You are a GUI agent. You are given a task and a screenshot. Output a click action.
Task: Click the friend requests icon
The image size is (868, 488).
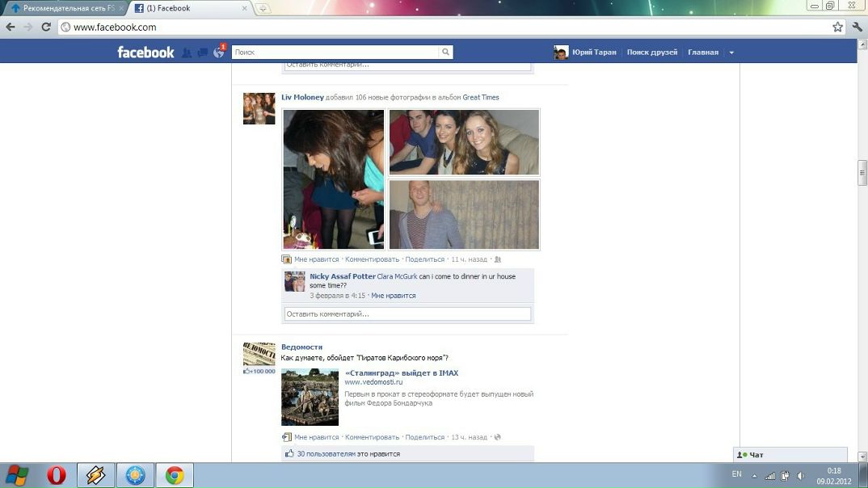point(187,53)
